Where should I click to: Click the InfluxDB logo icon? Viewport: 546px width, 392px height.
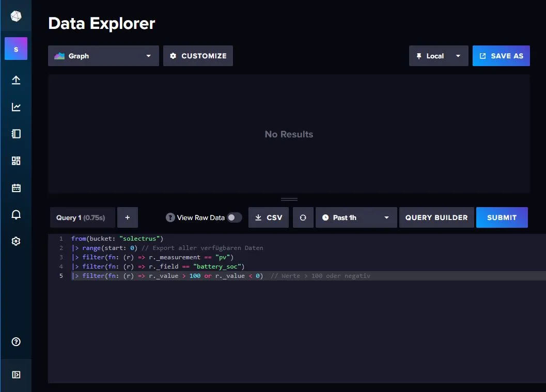coord(16,16)
